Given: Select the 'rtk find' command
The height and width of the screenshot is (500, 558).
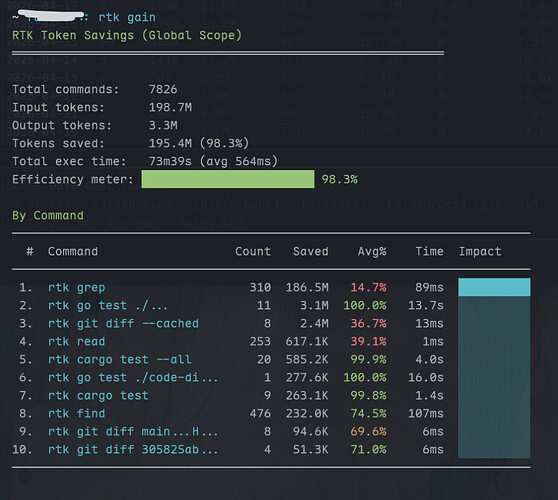Looking at the screenshot, I should click(77, 413).
